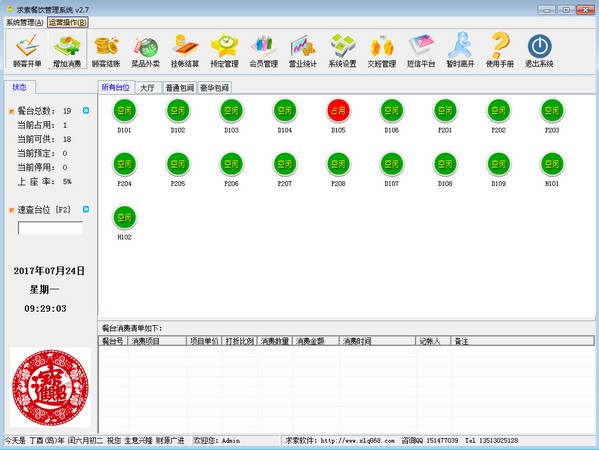Open 系统设置 system settings
Viewport: 599px width, 450px height.
(x=342, y=50)
